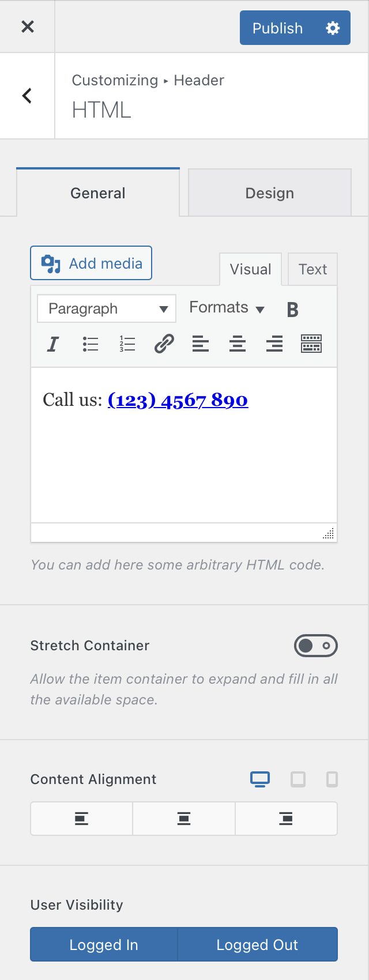This screenshot has height=980, width=369.
Task: Expand the Formats dropdown menu
Action: [x=227, y=308]
